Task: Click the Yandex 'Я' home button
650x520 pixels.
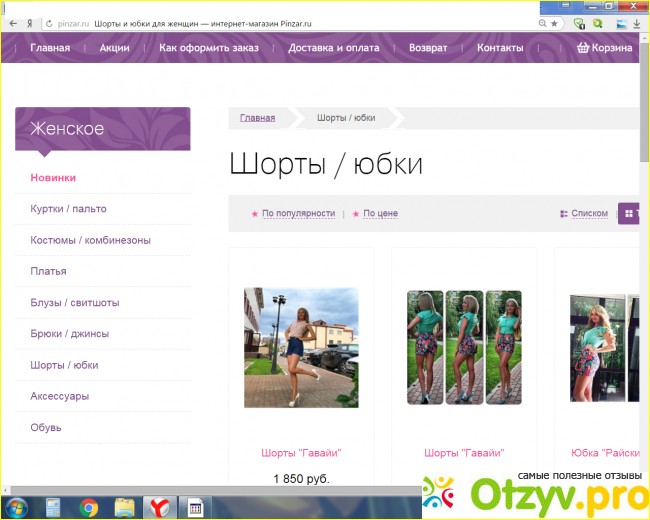Action: (x=31, y=22)
